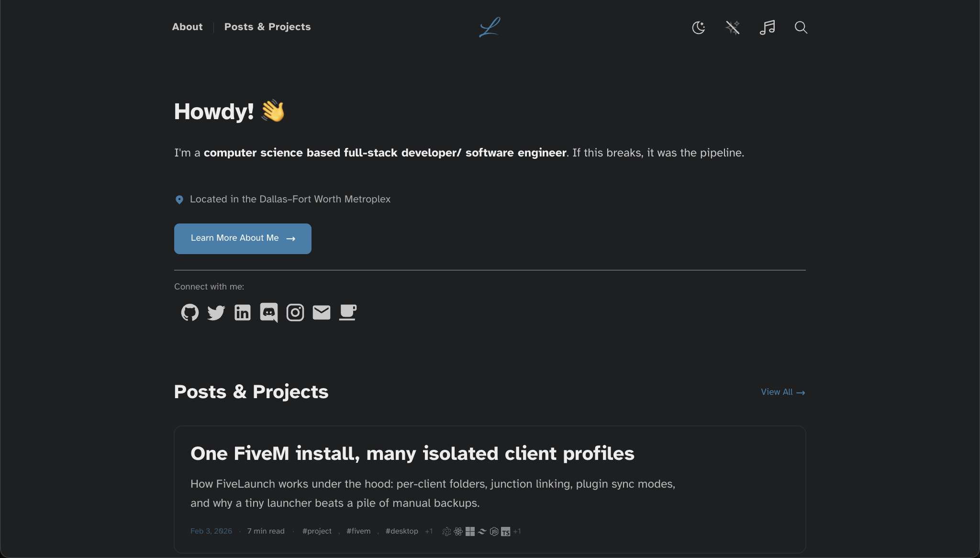Screen dimensions: 980x558
Task: Open Posts & Projects nav item
Action: [x=267, y=27]
